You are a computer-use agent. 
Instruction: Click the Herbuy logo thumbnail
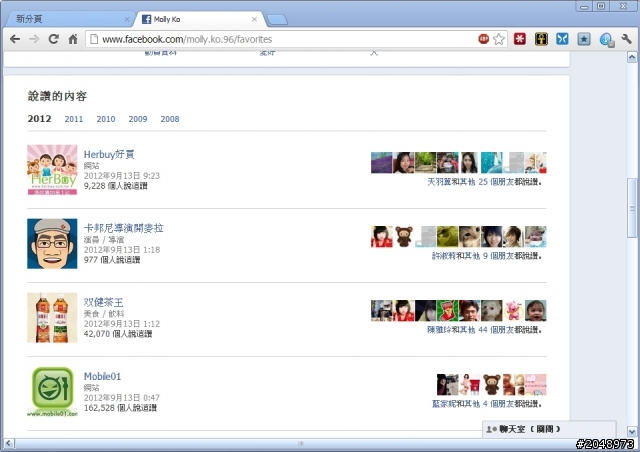[x=52, y=169]
